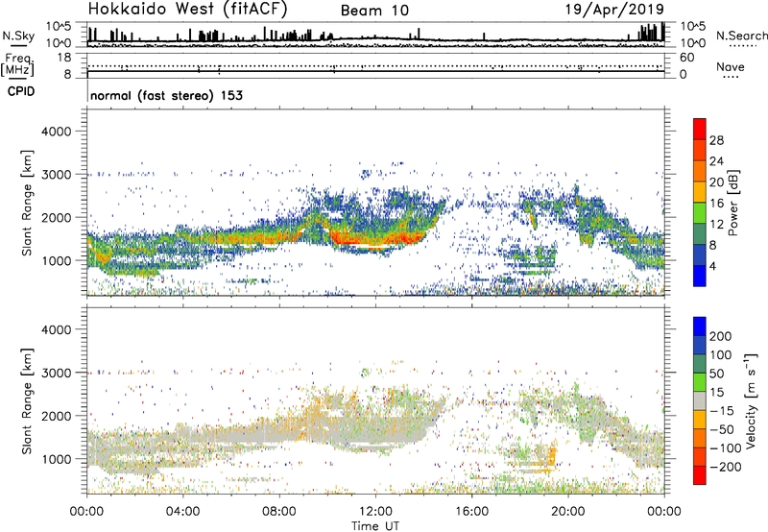Screen dimensions: 768x532
Task: Click the gray -15 to 15 Velocity color segment
Action: [x=700, y=401]
